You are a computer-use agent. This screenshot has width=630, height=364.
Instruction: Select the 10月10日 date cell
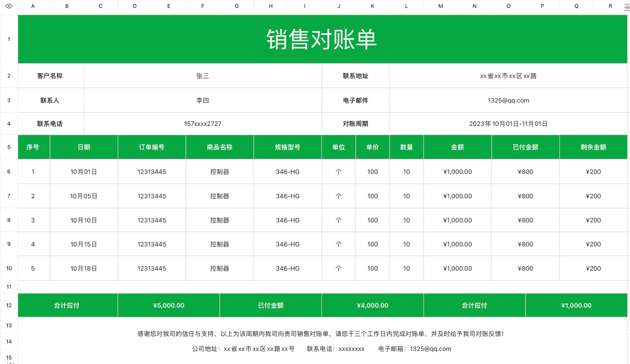84,220
